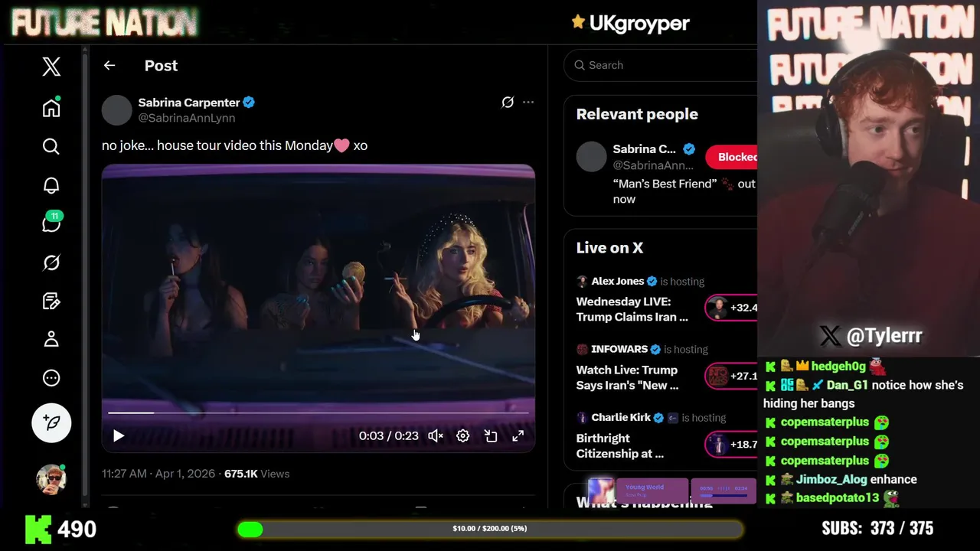Click Grok icon on Sabrina's post
The width and height of the screenshot is (980, 551).
(x=508, y=102)
